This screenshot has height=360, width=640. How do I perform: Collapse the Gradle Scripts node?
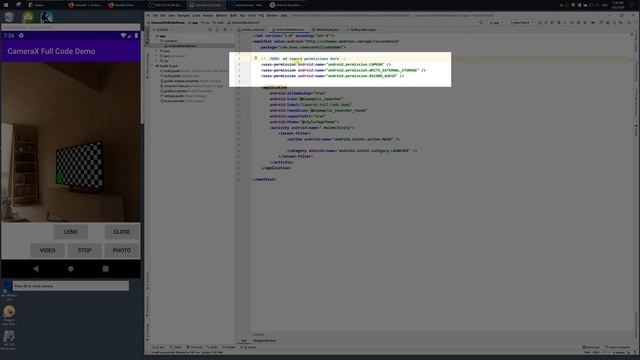[153, 66]
